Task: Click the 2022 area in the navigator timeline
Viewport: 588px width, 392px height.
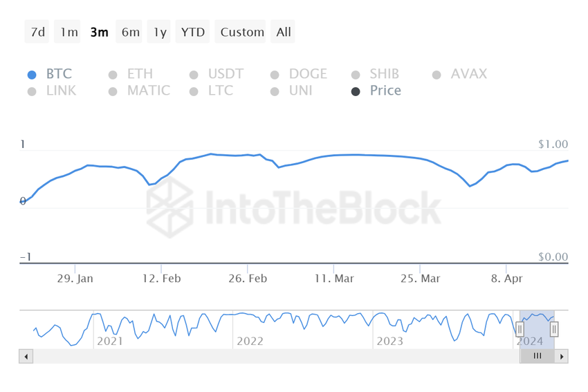Action: click(250, 341)
